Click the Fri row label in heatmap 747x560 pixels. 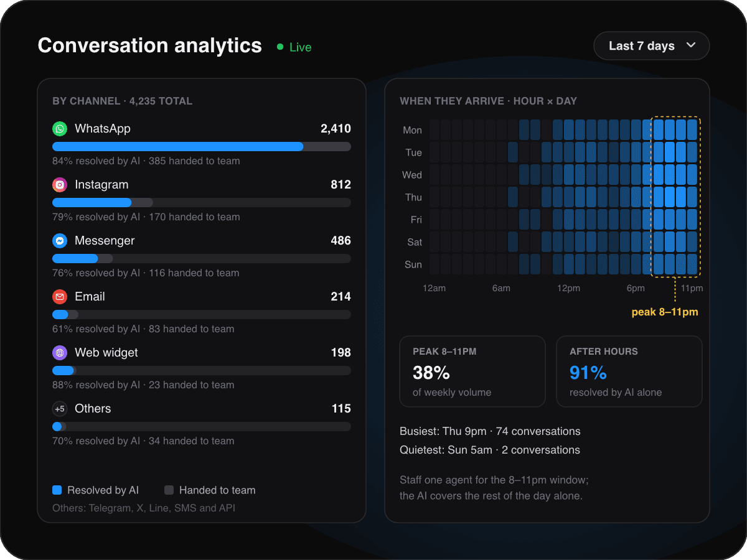point(416,220)
